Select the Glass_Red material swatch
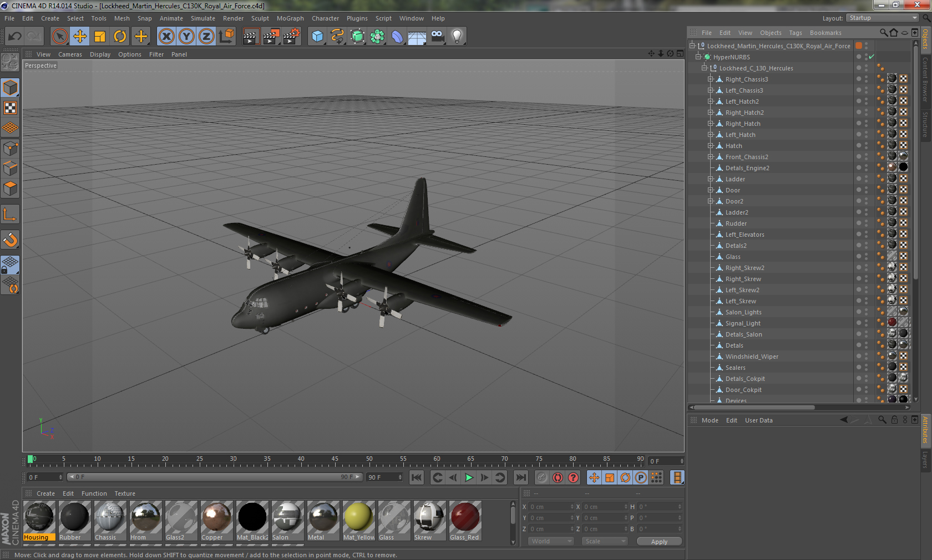The height and width of the screenshot is (560, 932). pyautogui.click(x=465, y=521)
